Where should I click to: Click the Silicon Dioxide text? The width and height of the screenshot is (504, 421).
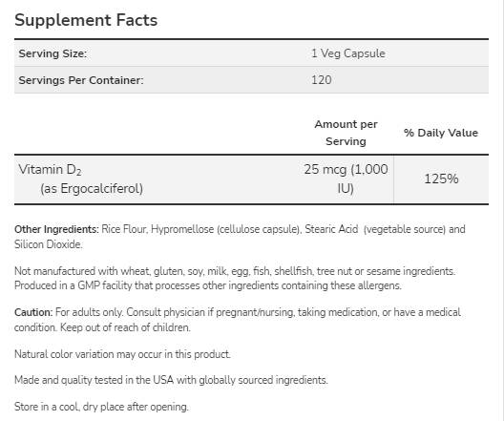[x=49, y=244]
